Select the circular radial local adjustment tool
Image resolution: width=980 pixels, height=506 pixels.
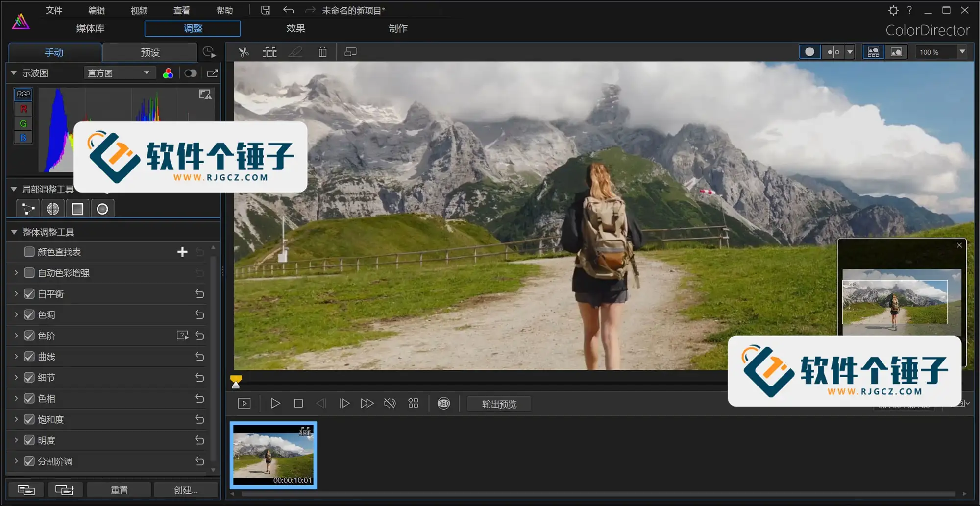point(102,209)
